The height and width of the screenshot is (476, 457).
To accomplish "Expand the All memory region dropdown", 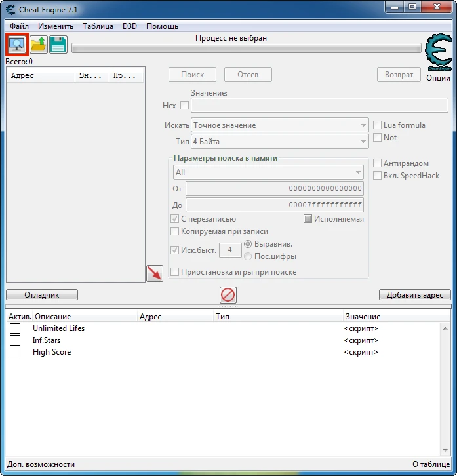I will click(268, 172).
